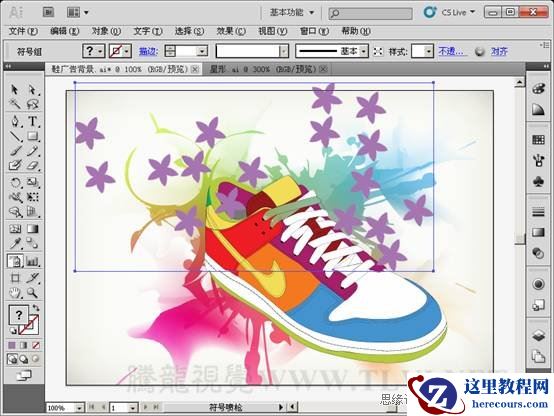Select the Slice tool

point(33,278)
